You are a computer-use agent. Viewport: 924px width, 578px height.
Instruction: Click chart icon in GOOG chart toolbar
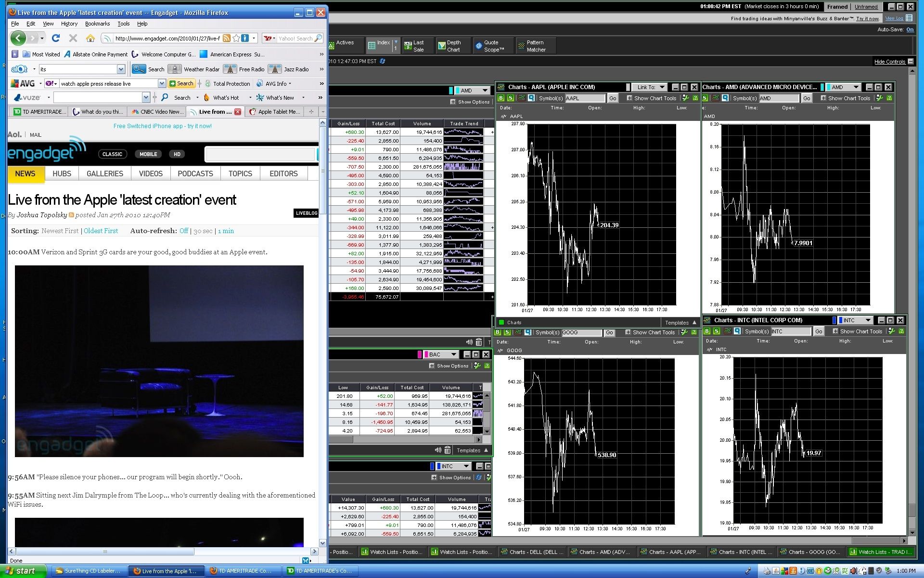518,332
